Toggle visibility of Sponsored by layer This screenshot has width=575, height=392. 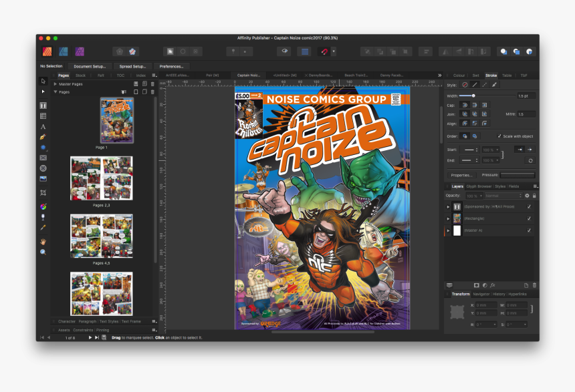point(529,206)
